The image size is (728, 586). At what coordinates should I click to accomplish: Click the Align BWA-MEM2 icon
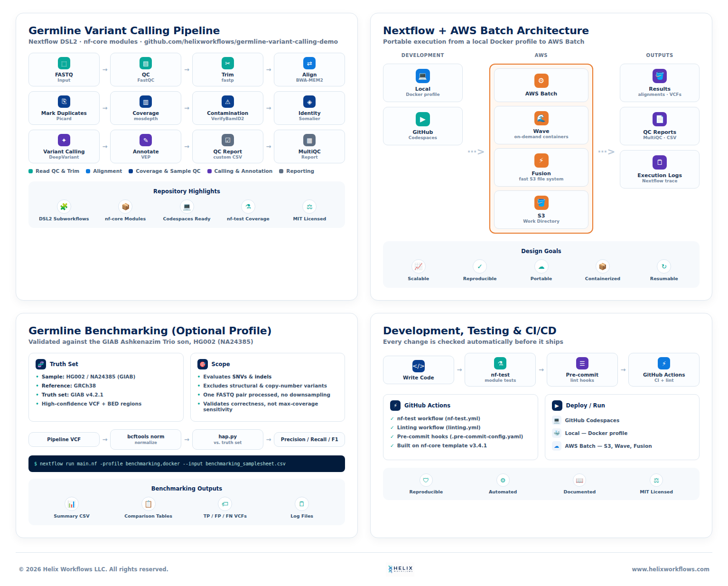[x=309, y=63]
